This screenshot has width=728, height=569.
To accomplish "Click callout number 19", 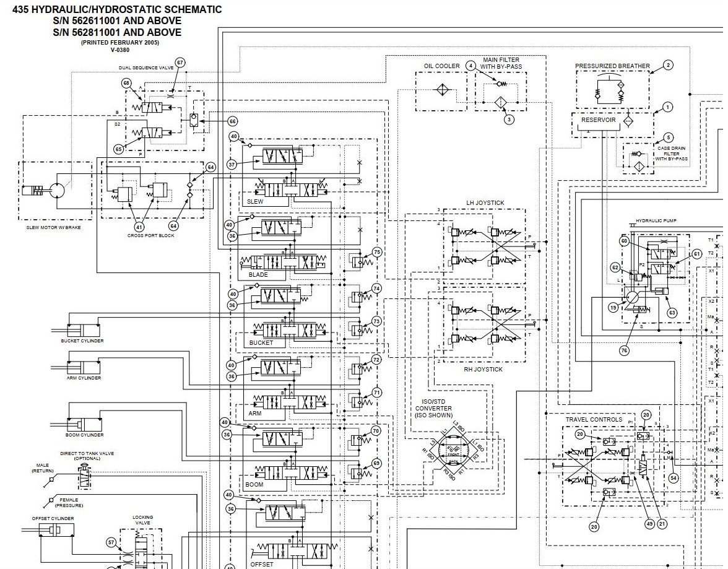I will 613,308.
